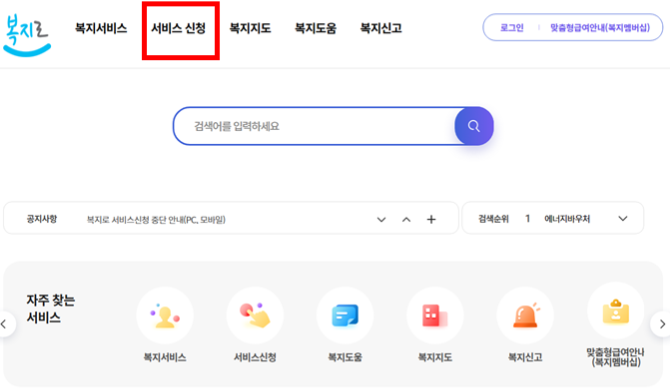
Task: Click the 복지로 logo
Action: (x=26, y=35)
